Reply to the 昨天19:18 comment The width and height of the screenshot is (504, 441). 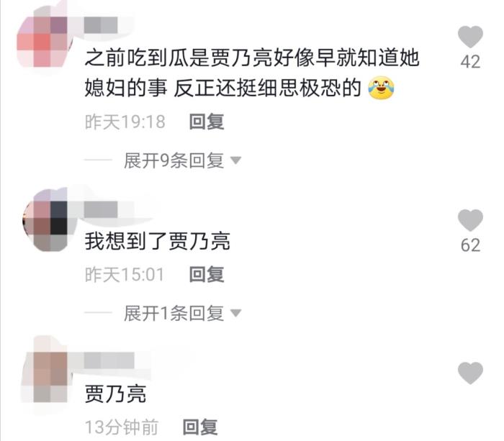pyautogui.click(x=207, y=122)
